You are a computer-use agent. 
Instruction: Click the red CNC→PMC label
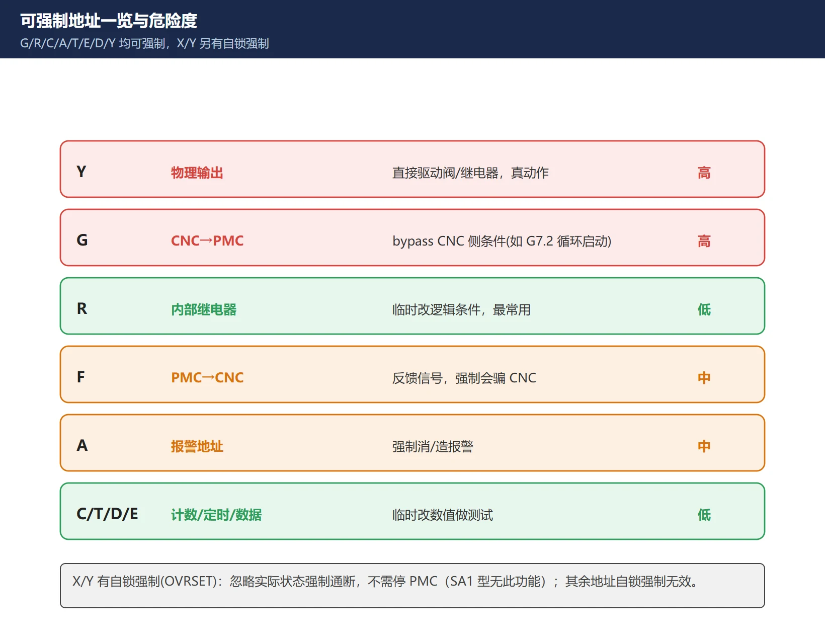(x=207, y=241)
